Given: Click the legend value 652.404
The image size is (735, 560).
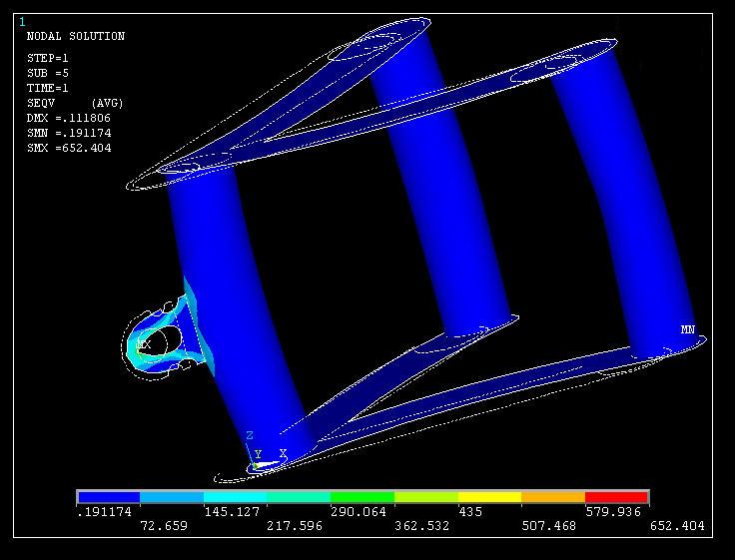Looking at the screenshot, I should [x=677, y=526].
